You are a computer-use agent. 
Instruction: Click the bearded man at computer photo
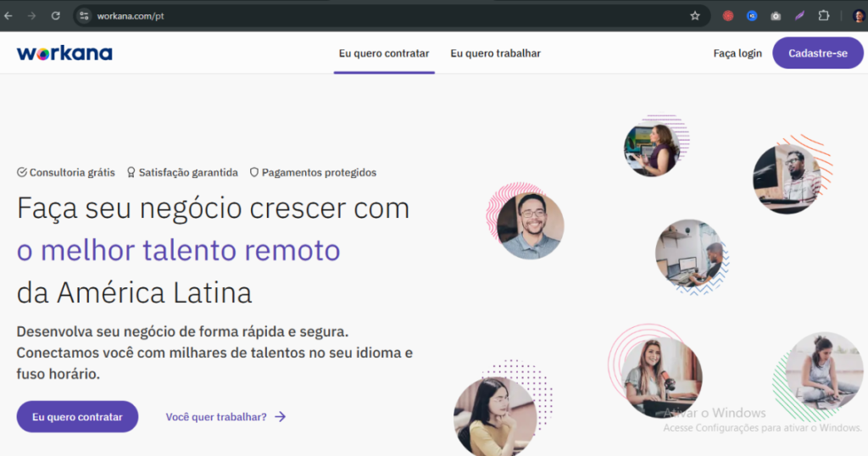(x=787, y=179)
